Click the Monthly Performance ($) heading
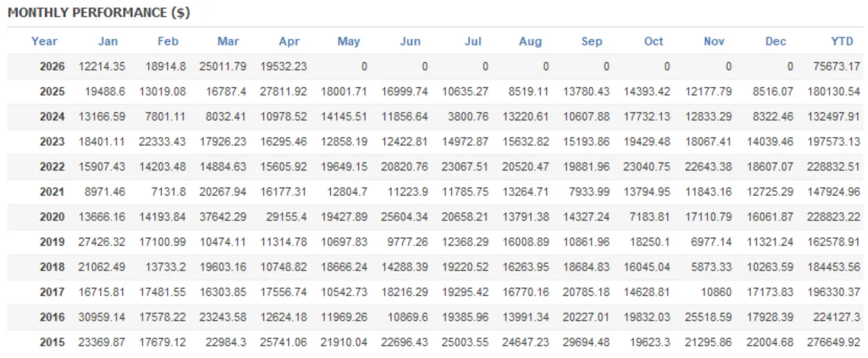This screenshot has height=358, width=868. (99, 13)
